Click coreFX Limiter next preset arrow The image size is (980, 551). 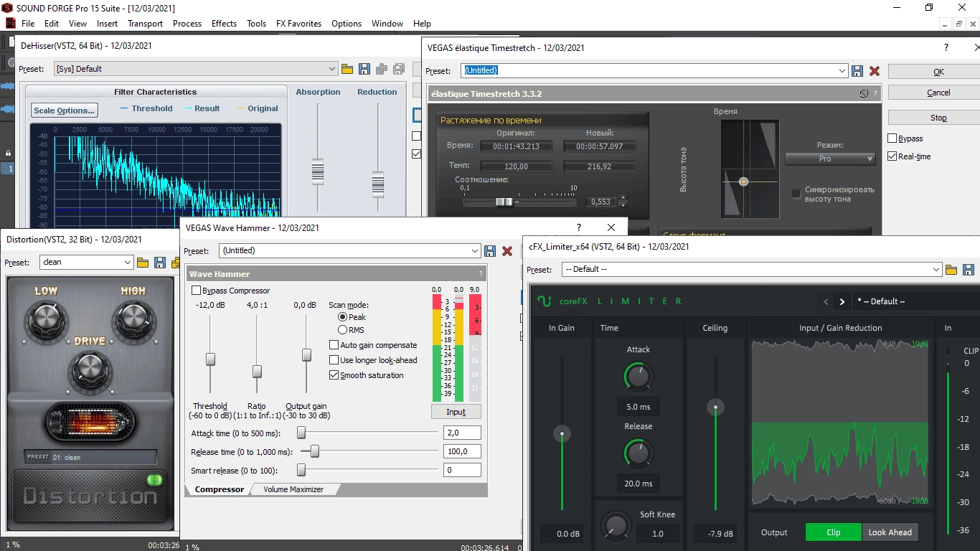pos(842,302)
